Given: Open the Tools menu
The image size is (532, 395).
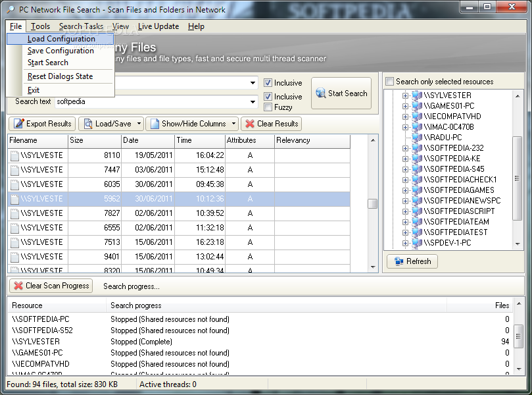Looking at the screenshot, I should [40, 26].
